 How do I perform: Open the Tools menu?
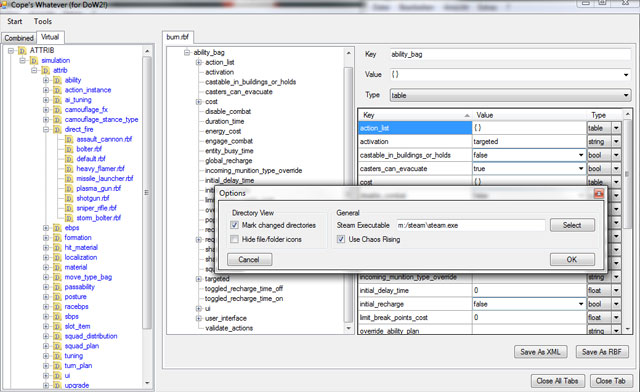tap(42, 21)
